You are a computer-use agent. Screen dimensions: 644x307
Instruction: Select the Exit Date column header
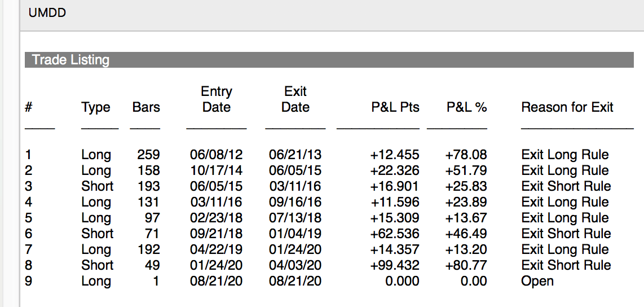point(295,99)
